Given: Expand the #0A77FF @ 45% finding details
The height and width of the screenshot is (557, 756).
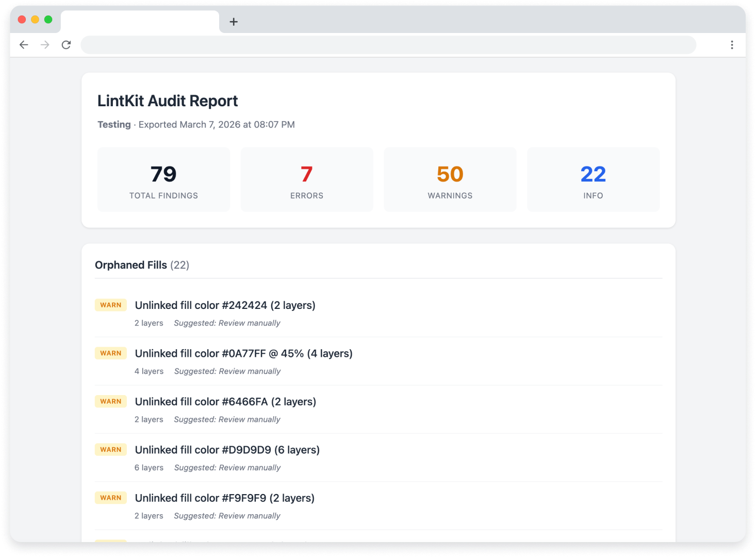Looking at the screenshot, I should [243, 353].
